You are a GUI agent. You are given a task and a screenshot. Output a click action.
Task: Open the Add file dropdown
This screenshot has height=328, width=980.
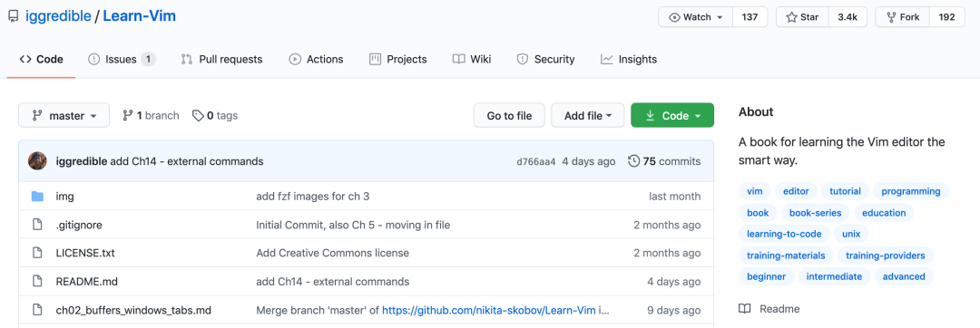[x=587, y=115]
